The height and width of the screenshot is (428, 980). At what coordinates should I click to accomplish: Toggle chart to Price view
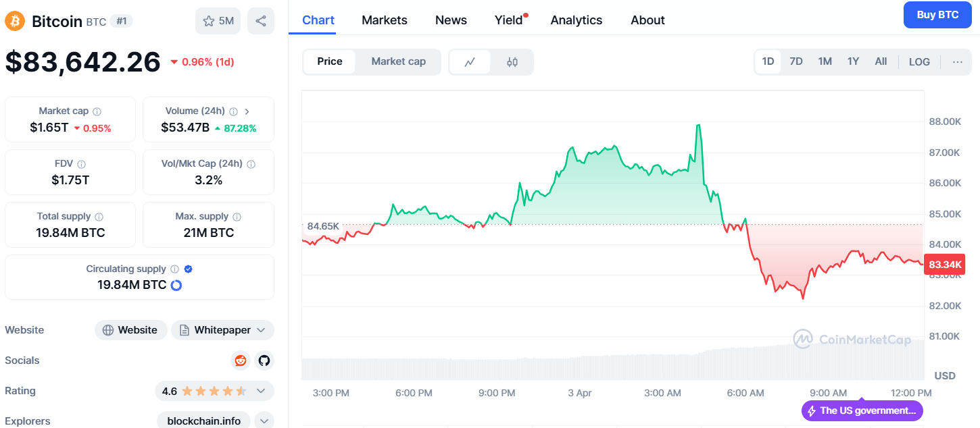click(330, 61)
